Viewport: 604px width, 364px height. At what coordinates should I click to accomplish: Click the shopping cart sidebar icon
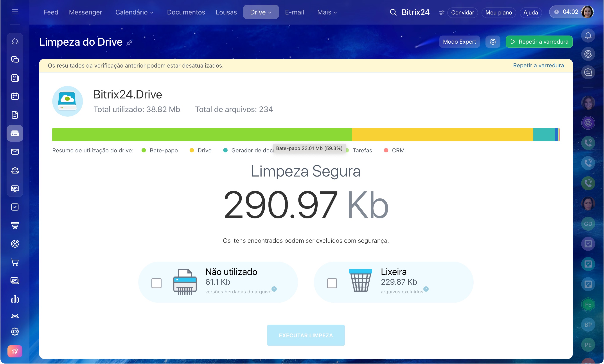tap(15, 262)
